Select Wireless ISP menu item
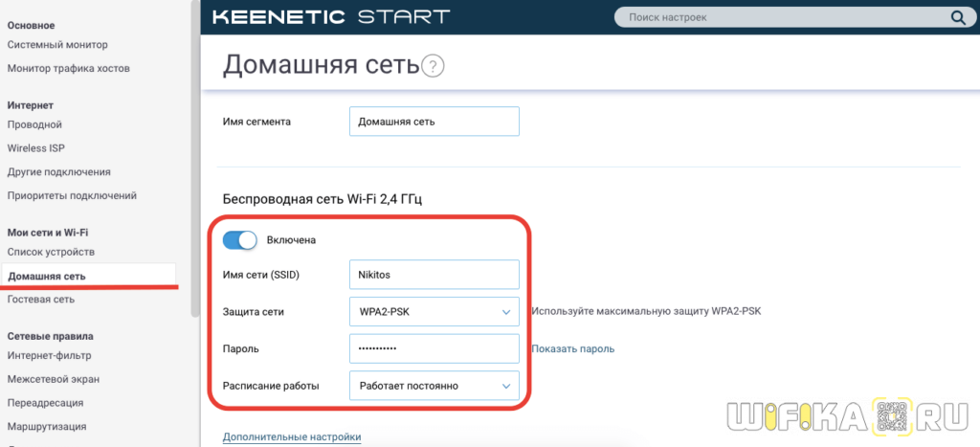Viewport: 980px width, 447px height. 36,148
